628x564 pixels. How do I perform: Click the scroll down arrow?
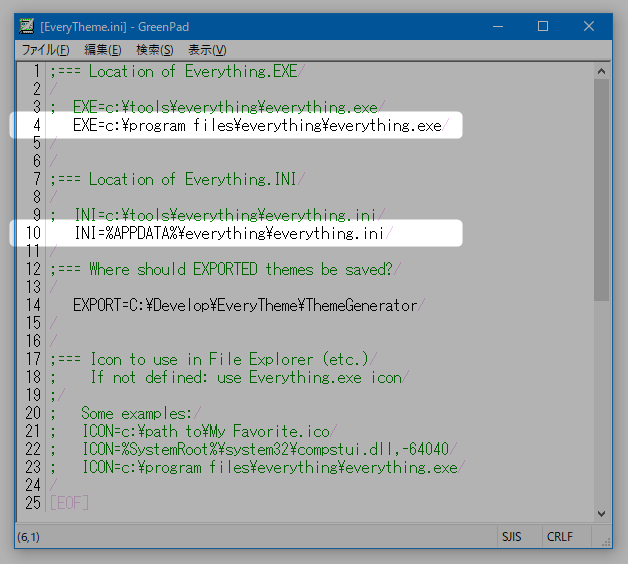[x=601, y=514]
